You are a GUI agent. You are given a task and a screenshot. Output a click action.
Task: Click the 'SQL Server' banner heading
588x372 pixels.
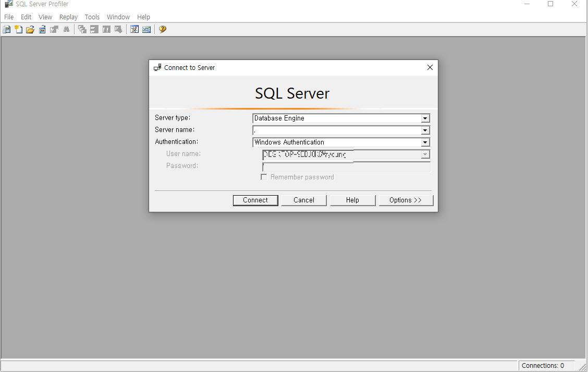tap(292, 93)
